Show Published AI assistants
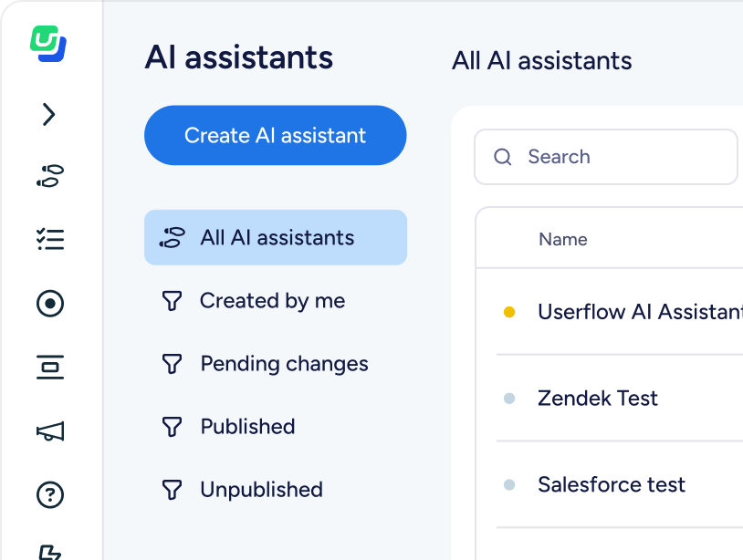Screen dimensions: 743x560 247,427
